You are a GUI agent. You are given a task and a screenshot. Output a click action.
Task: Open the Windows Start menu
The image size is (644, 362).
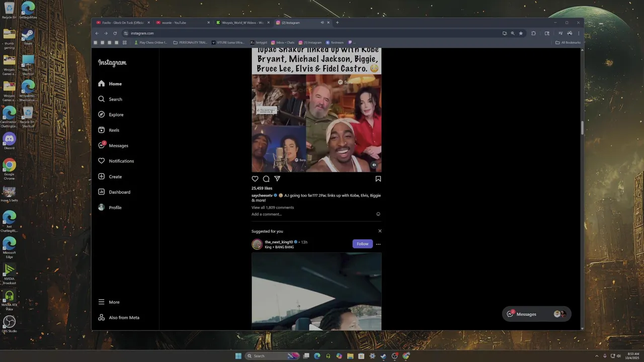click(x=238, y=356)
